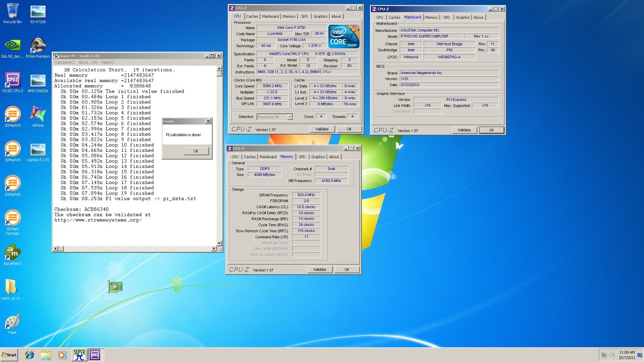The height and width of the screenshot is (362, 644).
Task: Switch to SPD tab in Mainboard window
Action: 446,17
